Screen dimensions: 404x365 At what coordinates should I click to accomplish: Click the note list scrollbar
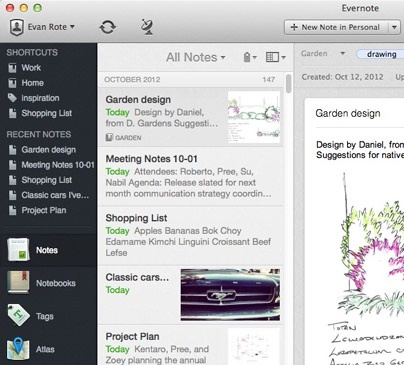289,83
